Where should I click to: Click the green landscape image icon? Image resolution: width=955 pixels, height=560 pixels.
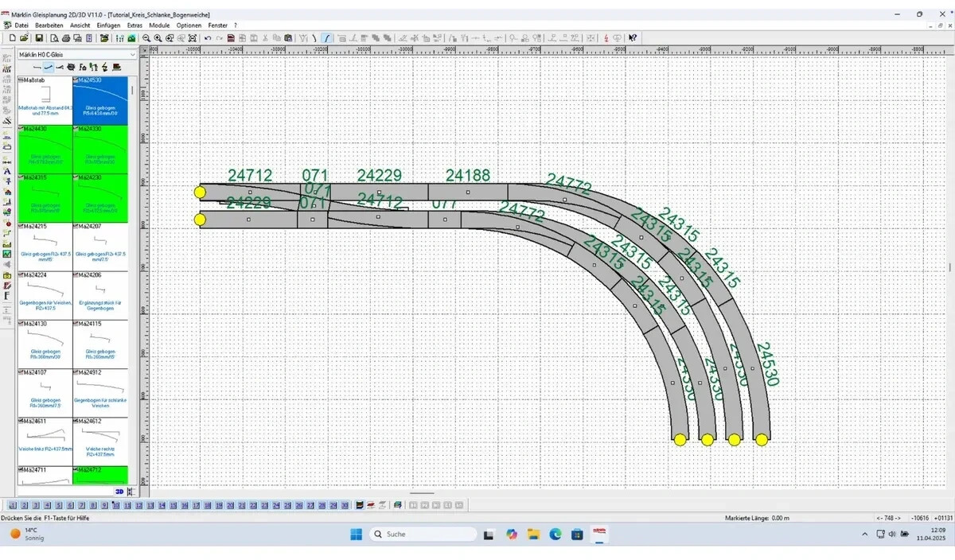131,37
